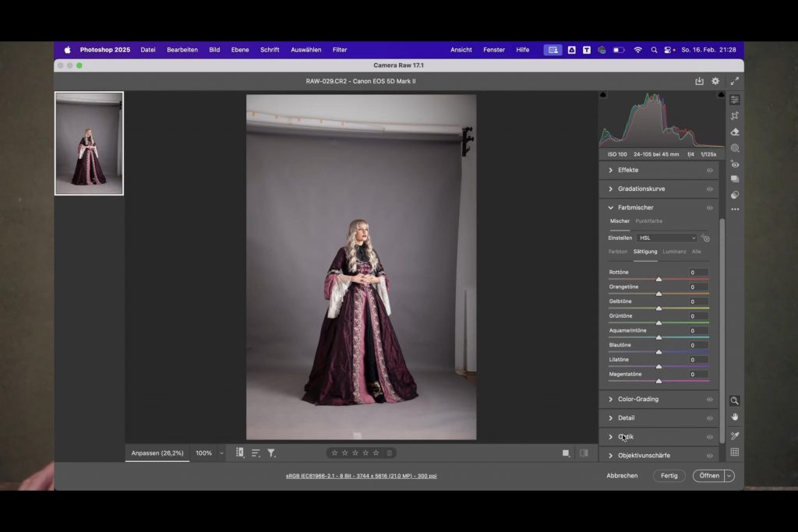Viewport: 798px width, 532px height.
Task: Open Camera Raw preferences gear
Action: (715, 81)
